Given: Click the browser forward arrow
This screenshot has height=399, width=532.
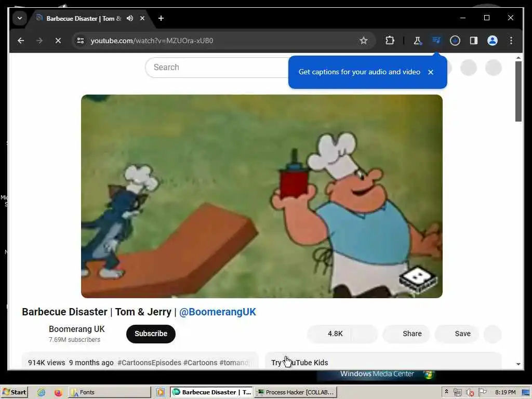Looking at the screenshot, I should click(x=39, y=41).
